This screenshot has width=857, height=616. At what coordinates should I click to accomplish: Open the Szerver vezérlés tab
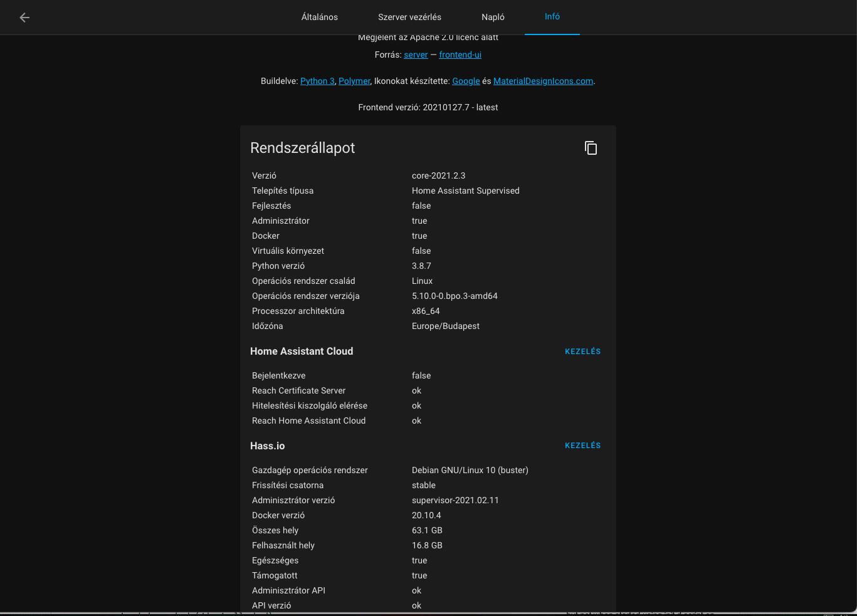409,17
